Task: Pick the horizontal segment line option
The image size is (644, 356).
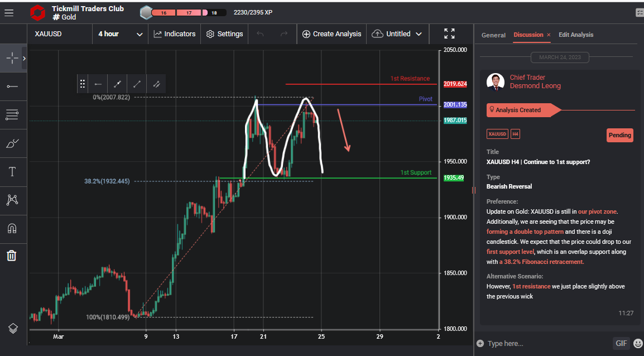Action: click(x=98, y=84)
